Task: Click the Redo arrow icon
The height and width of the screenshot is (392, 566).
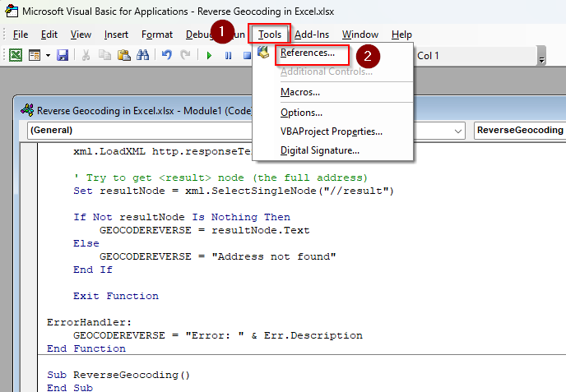Action: click(186, 55)
